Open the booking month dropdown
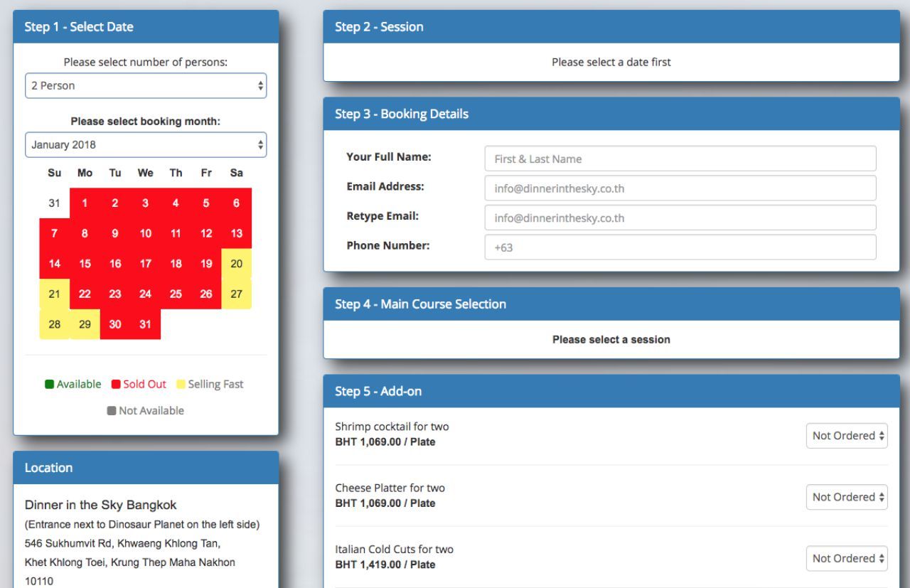The width and height of the screenshot is (910, 588). 146,144
